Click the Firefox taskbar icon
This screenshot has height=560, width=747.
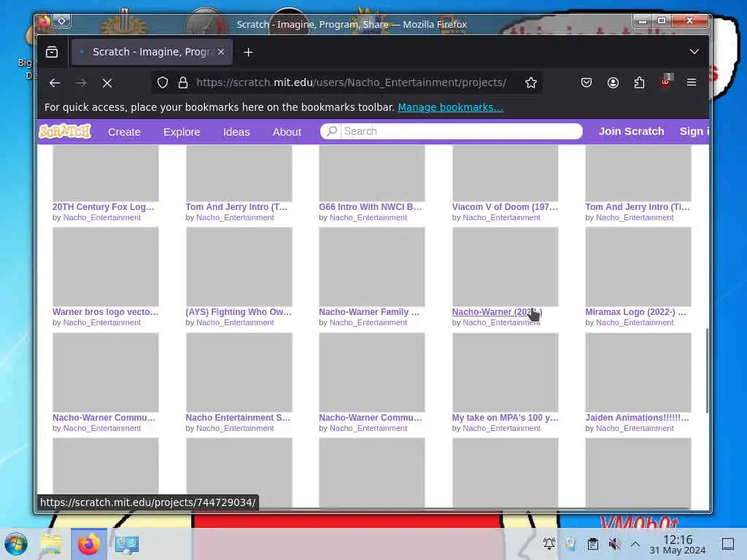[88, 544]
